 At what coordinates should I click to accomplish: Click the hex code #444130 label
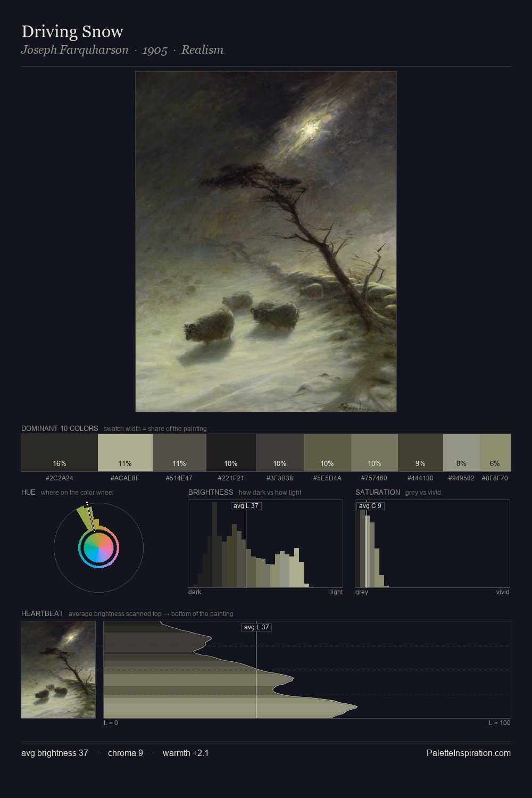(x=420, y=478)
